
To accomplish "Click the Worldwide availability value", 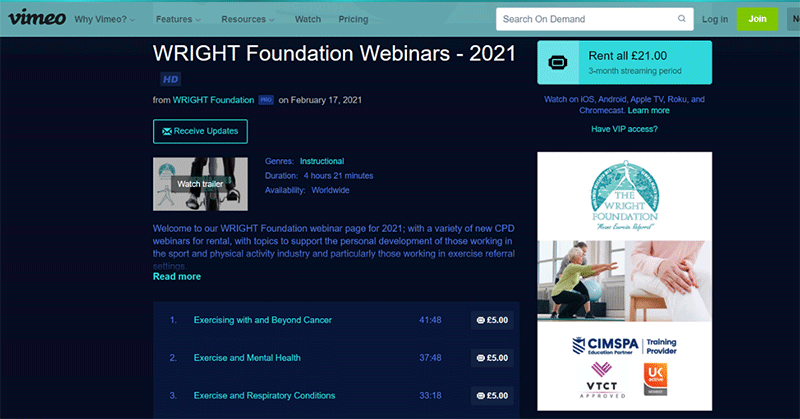I will (330, 190).
